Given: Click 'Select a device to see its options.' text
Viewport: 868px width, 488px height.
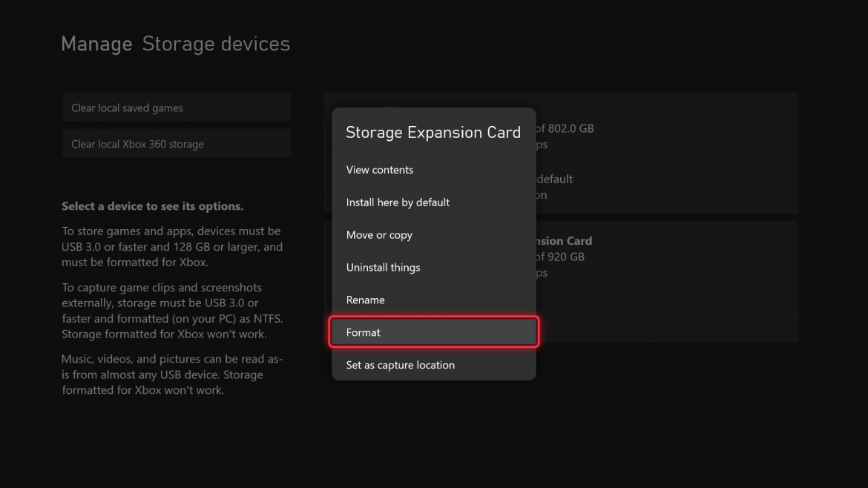Looking at the screenshot, I should coord(152,206).
